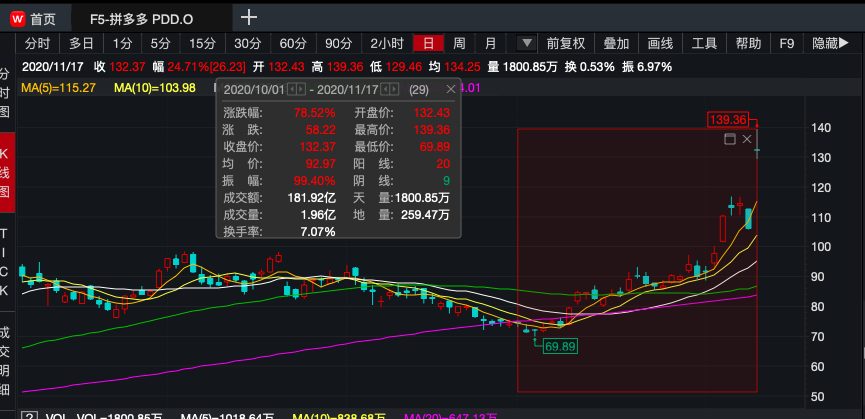865x419 pixels.
Task: Expand the period dropdown arrow after 月
Action: coord(527,43)
